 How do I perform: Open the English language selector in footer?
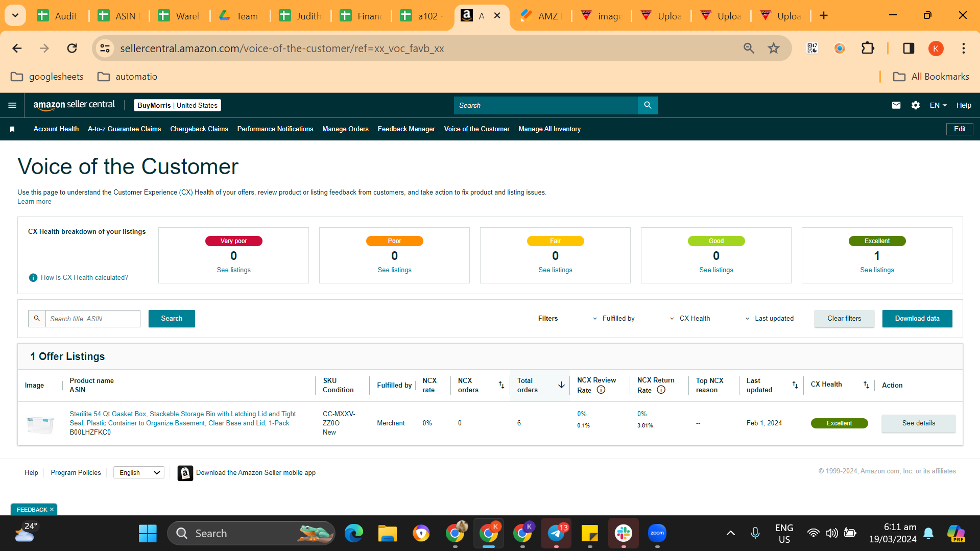pos(139,473)
